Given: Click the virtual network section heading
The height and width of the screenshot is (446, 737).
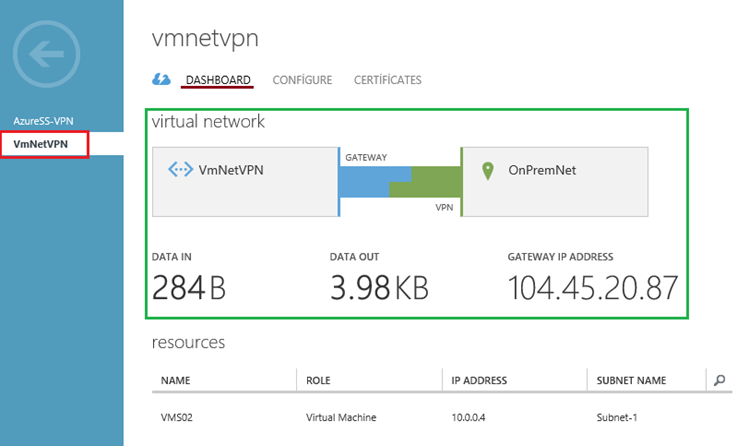Looking at the screenshot, I should coord(208,122).
